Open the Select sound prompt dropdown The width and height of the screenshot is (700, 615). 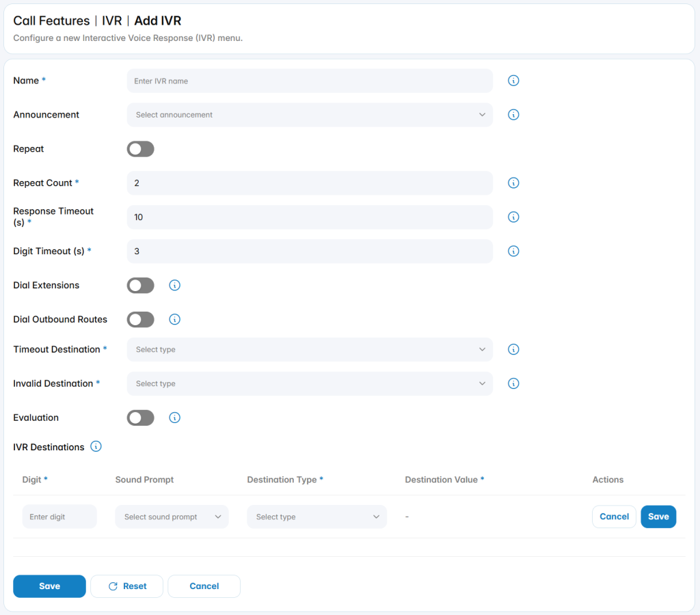pyautogui.click(x=172, y=517)
